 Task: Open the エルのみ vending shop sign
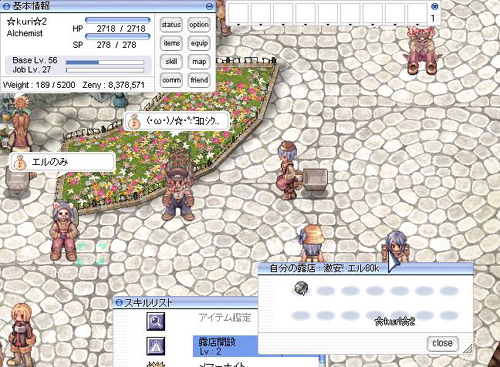63,163
